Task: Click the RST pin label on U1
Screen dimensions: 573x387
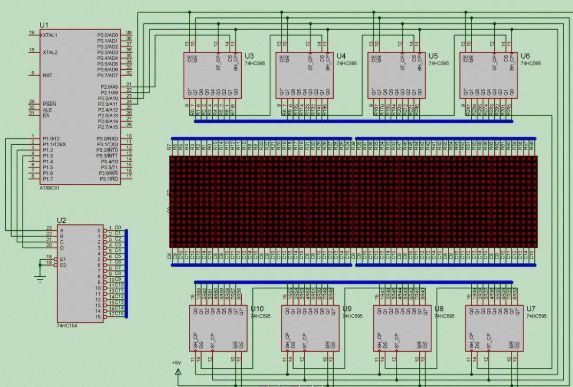Action: pyautogui.click(x=48, y=75)
